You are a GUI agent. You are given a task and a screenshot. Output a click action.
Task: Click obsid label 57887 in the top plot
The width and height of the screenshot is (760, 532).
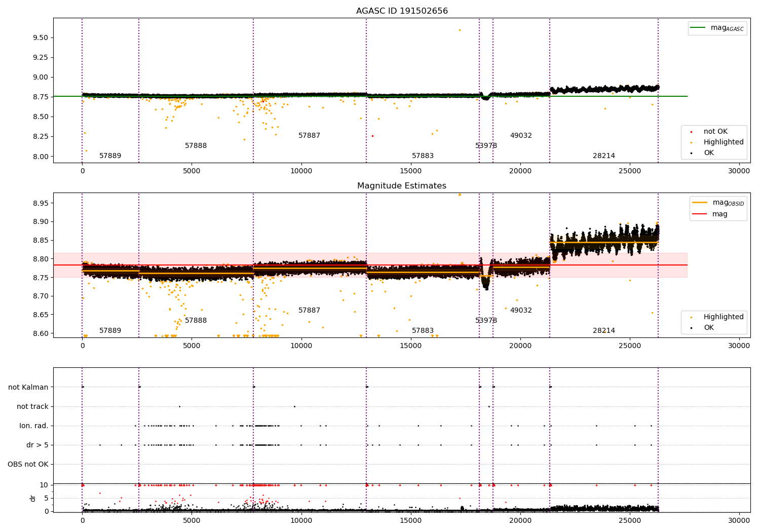[309, 136]
